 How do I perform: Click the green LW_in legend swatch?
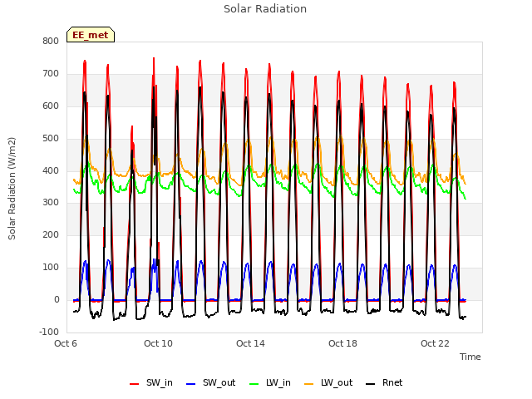coord(254,384)
